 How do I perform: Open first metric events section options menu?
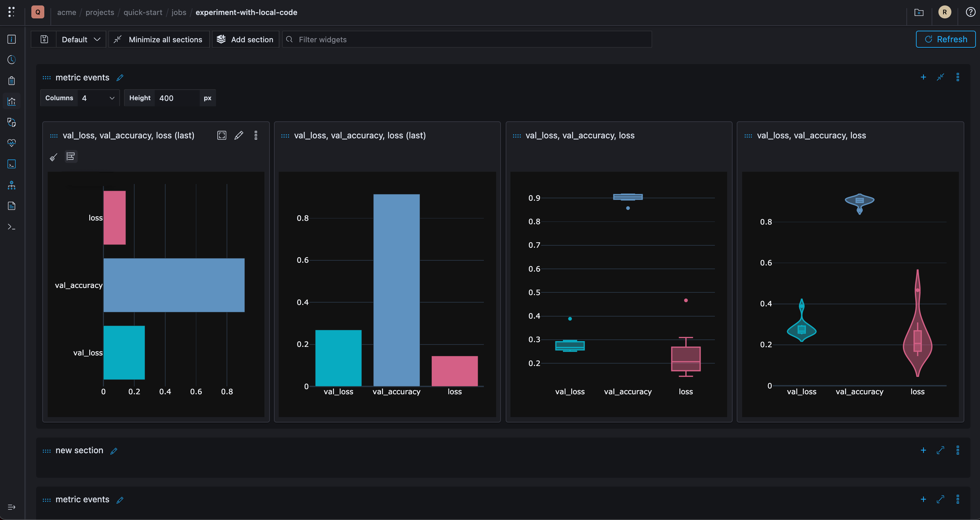pos(958,77)
